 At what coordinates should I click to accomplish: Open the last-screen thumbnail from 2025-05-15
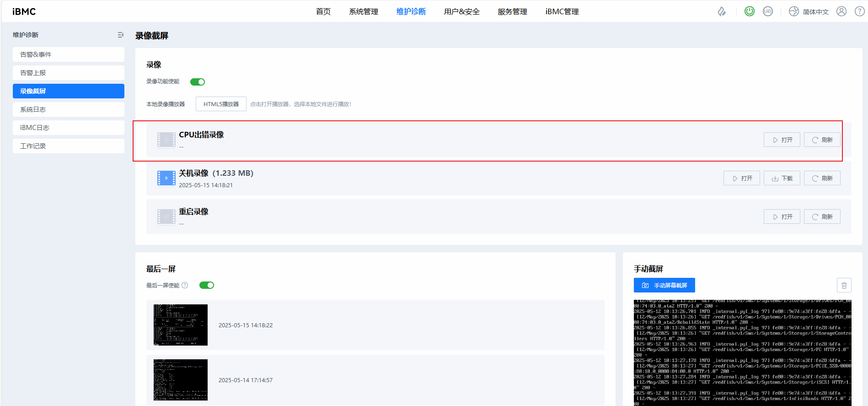tap(181, 325)
